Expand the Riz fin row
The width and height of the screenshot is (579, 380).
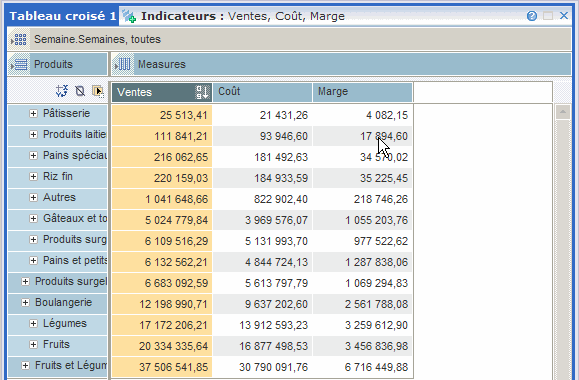point(33,177)
